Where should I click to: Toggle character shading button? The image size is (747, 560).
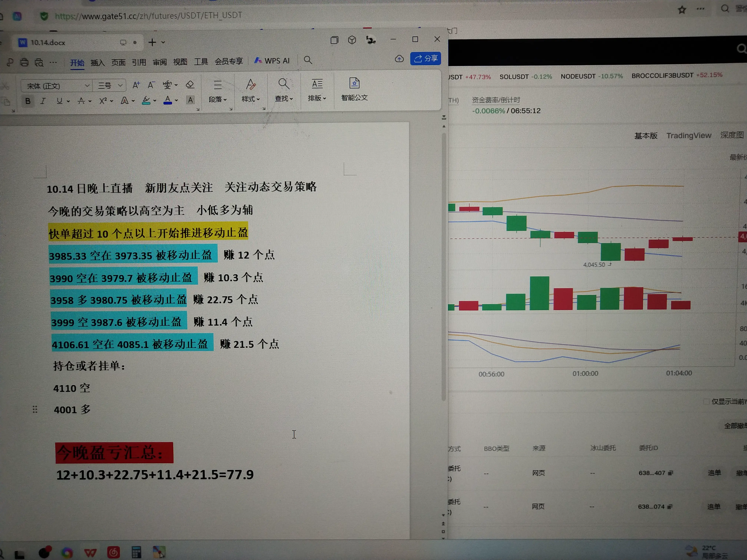pyautogui.click(x=190, y=100)
